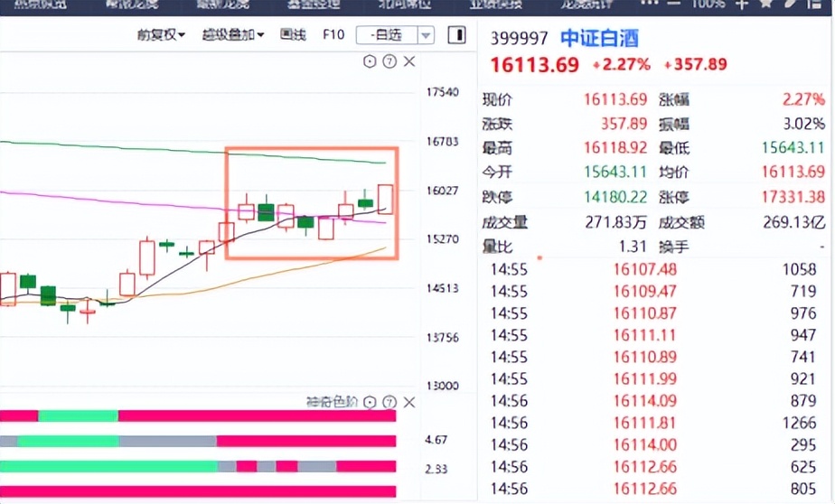Click price axis label 16027
The width and height of the screenshot is (835, 504).
tap(443, 191)
